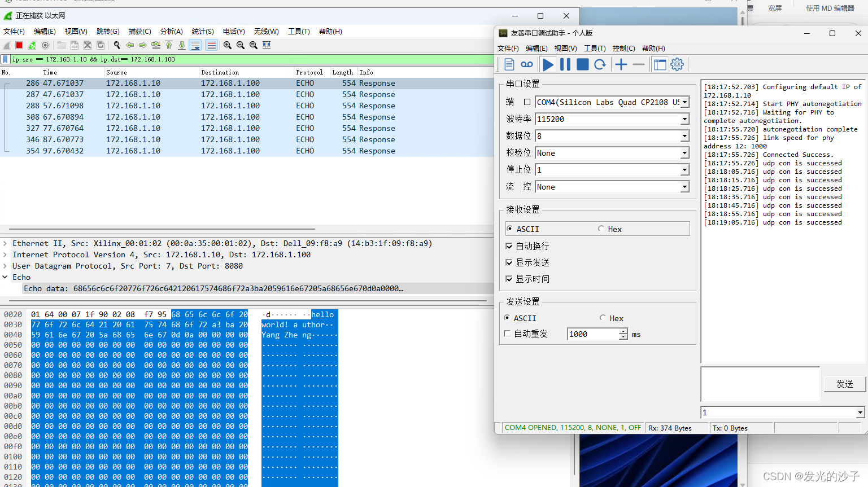Screen dimensions: 868x487
Task: Open serial assistant settings gear
Action: pyautogui.click(x=677, y=64)
